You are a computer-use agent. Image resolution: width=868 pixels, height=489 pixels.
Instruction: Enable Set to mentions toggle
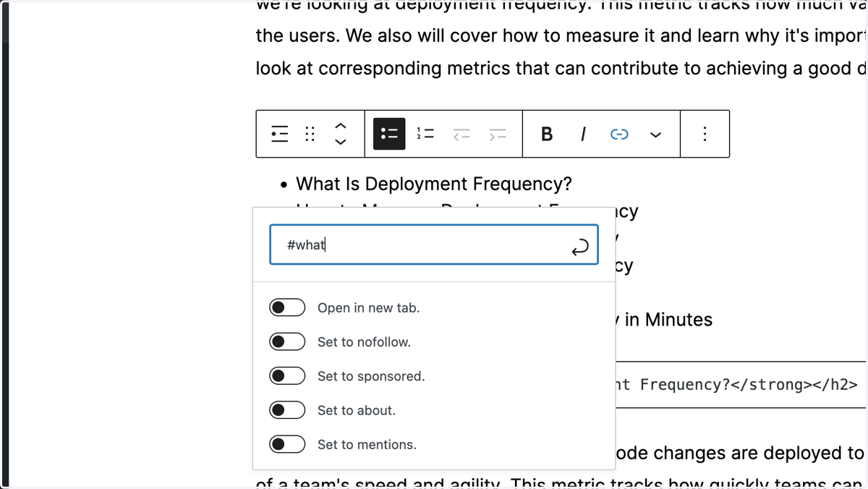(287, 444)
